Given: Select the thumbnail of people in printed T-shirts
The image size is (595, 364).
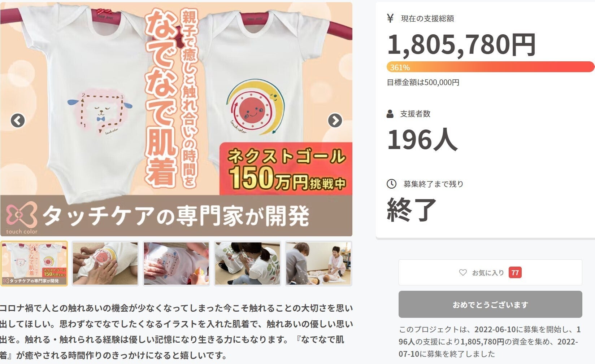Looking at the screenshot, I should click(x=247, y=264).
